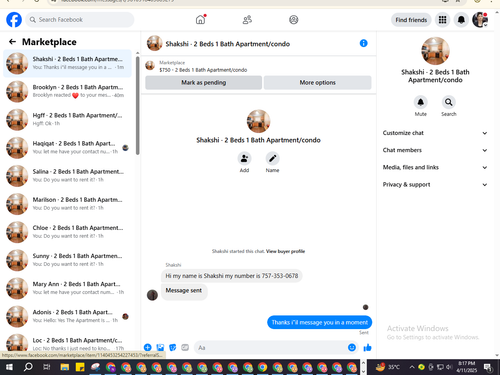Screen dimensions: 500x375
Task: Click the large listing thumbnail in right panel
Action: coord(435,51)
